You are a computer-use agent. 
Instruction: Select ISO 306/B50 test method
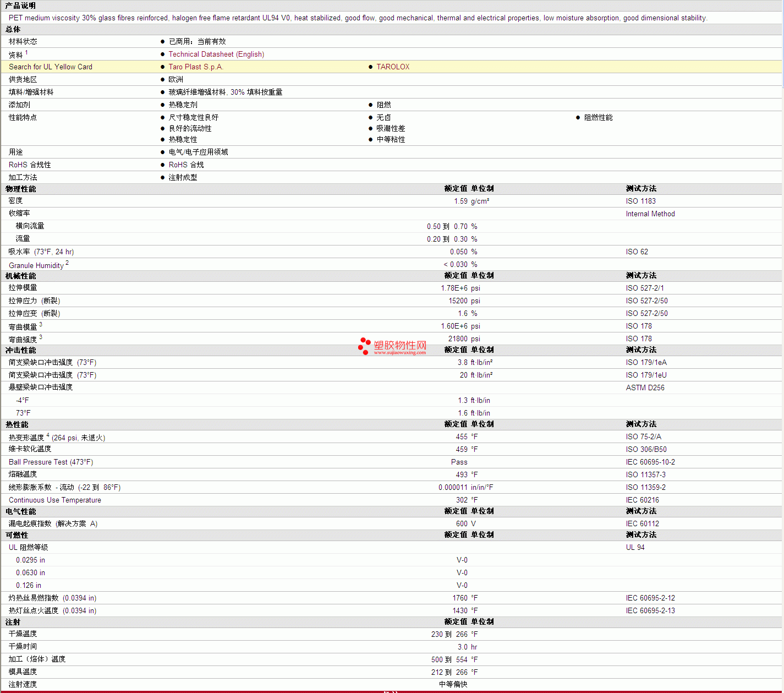click(646, 449)
